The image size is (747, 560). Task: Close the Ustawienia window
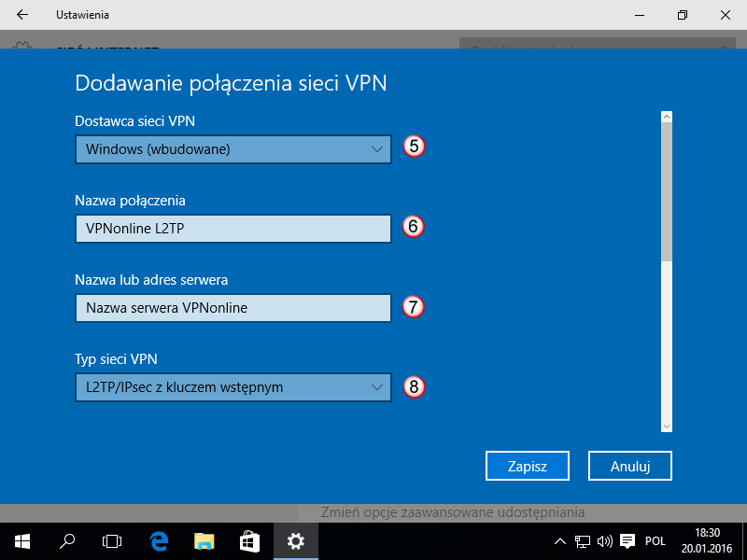pyautogui.click(x=726, y=15)
